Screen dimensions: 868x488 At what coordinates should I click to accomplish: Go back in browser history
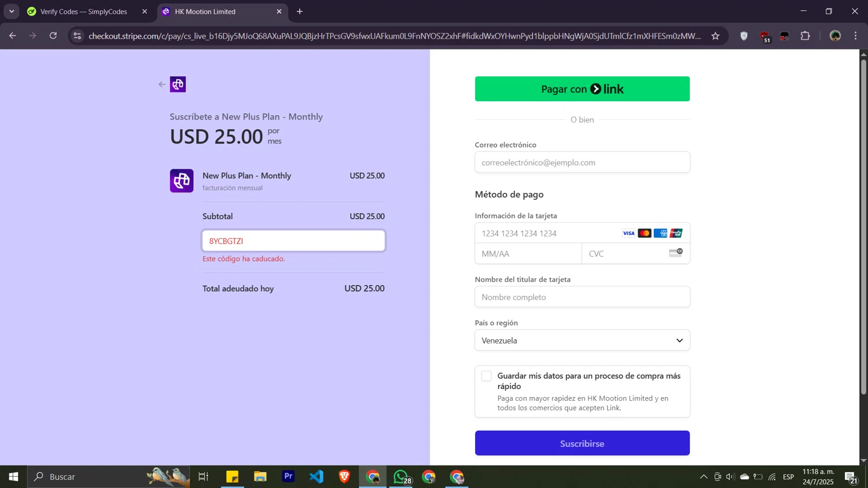(x=13, y=36)
